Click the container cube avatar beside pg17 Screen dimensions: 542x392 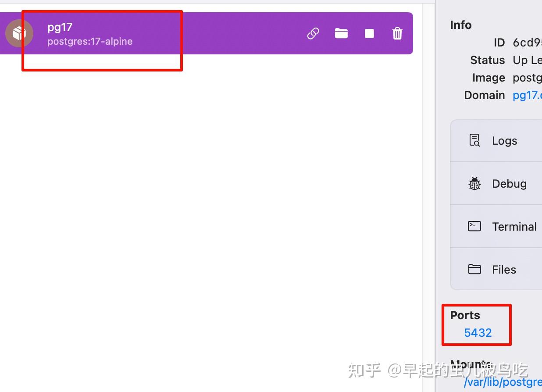pyautogui.click(x=19, y=33)
